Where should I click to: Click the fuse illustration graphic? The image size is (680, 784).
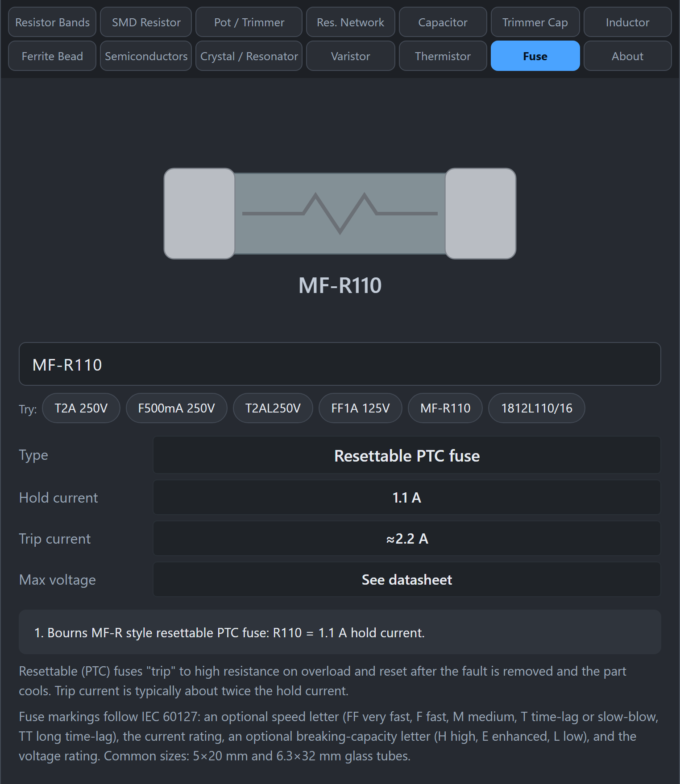[x=340, y=214]
